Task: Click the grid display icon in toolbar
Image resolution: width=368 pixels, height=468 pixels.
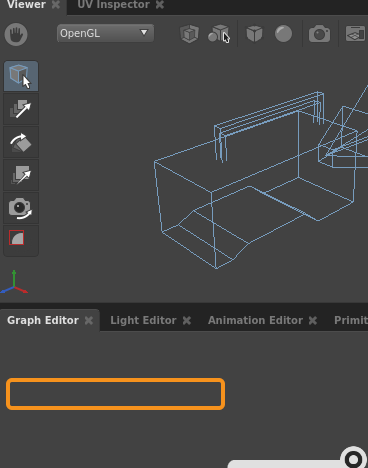Action: pyautogui.click(x=355, y=34)
